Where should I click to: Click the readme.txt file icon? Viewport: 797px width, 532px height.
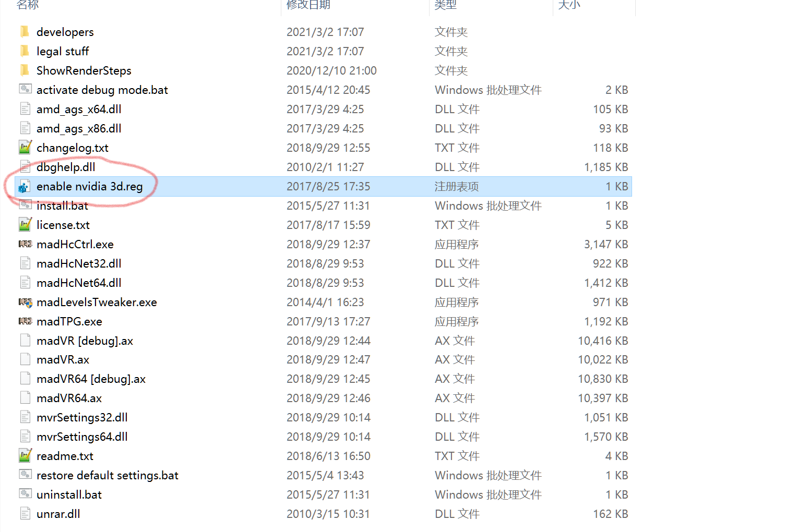[25, 456]
